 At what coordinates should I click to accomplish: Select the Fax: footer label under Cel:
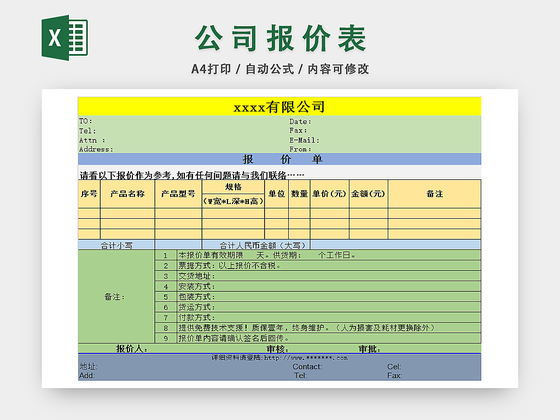coord(394,375)
